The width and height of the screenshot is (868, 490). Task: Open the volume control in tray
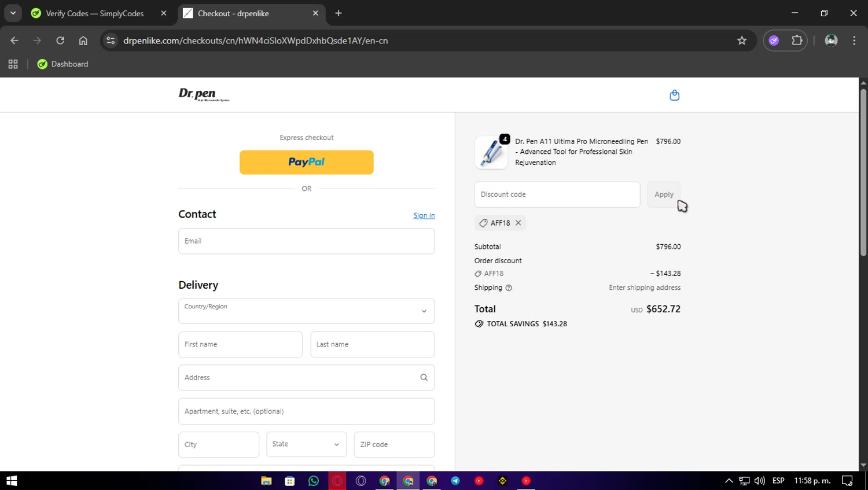760,481
